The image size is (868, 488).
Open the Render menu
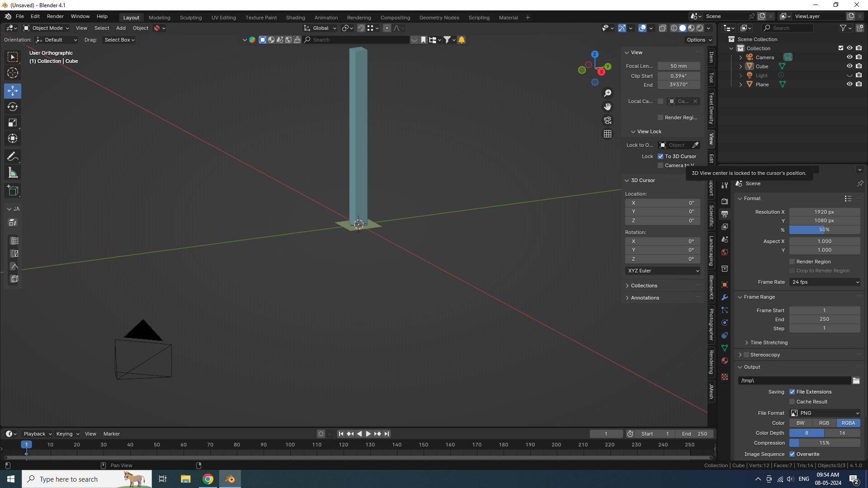click(55, 16)
